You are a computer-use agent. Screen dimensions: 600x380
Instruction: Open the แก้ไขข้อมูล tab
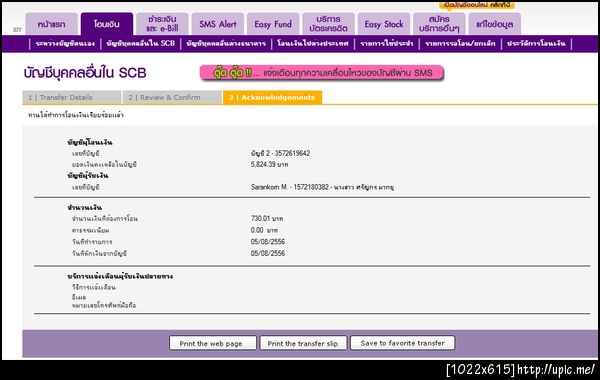(494, 24)
